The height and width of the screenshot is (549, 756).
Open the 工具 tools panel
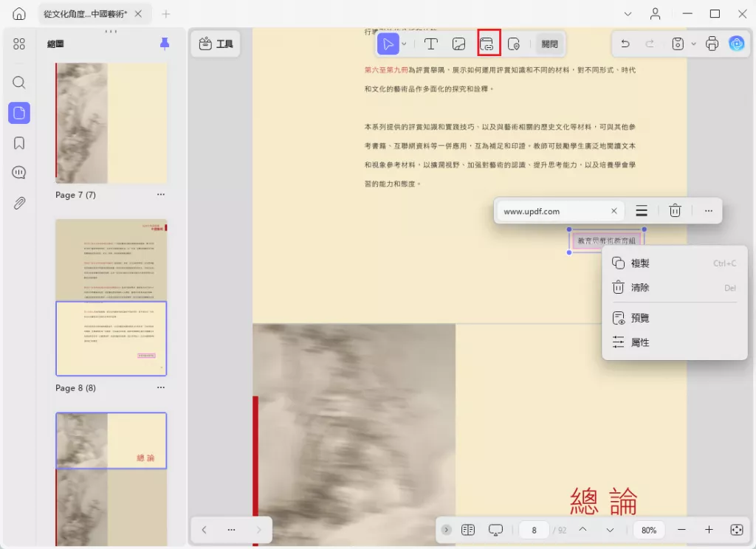click(x=216, y=44)
